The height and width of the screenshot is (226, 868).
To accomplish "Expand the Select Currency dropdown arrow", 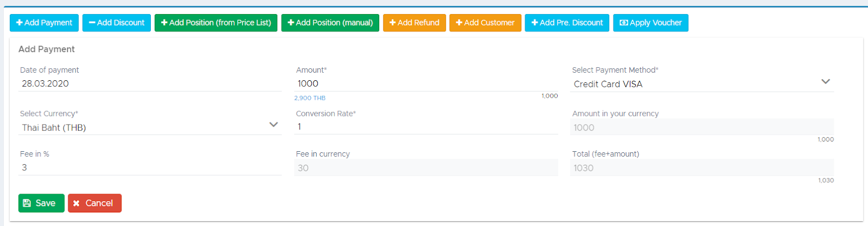I will [274, 125].
